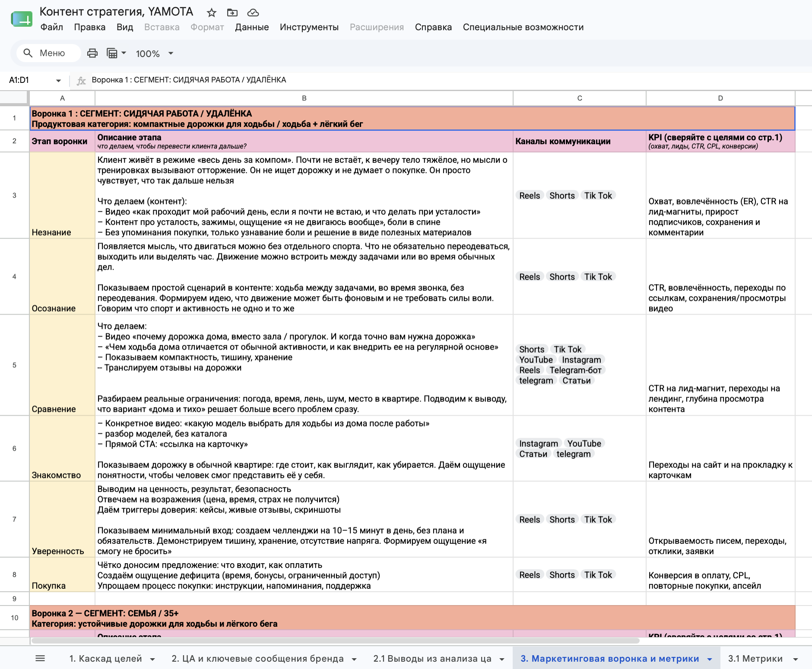This screenshot has width=812, height=669.
Task: Select the Воронка 2 header cell
Action: [x=412, y=618]
